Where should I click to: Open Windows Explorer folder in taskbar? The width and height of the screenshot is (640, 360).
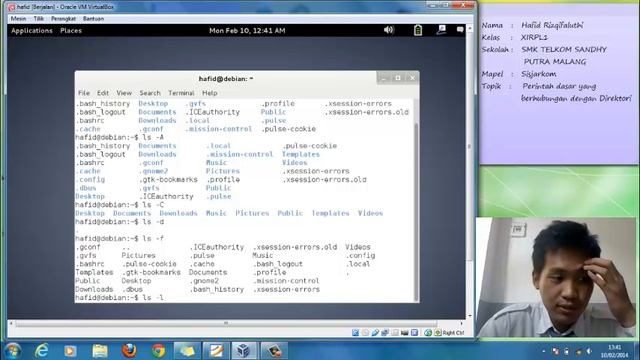tap(100, 351)
